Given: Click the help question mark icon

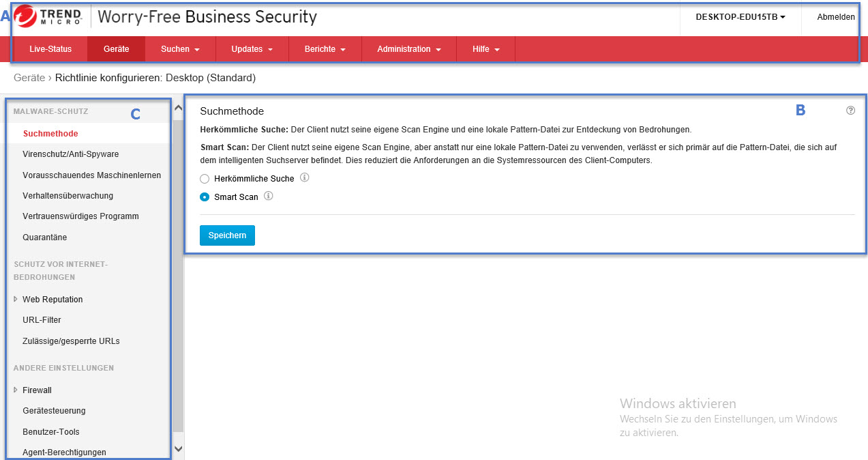Looking at the screenshot, I should point(850,111).
